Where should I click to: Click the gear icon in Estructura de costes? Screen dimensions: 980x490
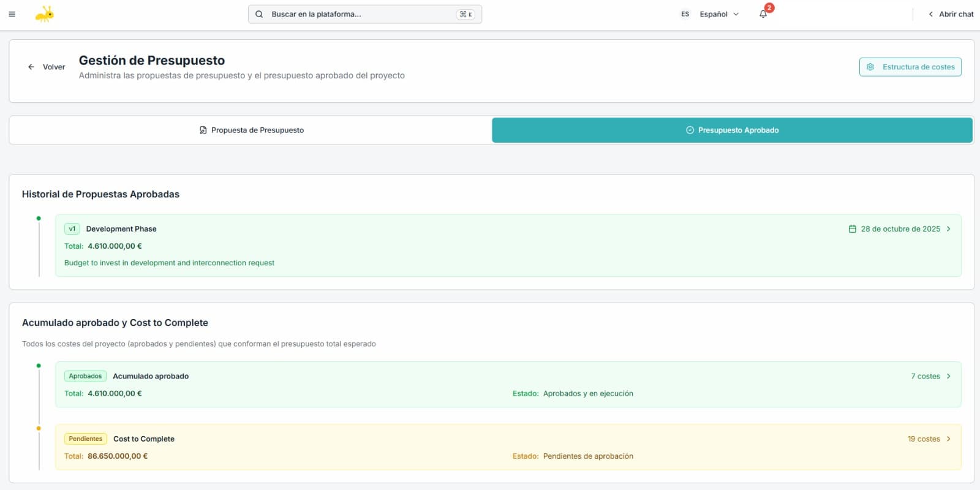(870, 67)
